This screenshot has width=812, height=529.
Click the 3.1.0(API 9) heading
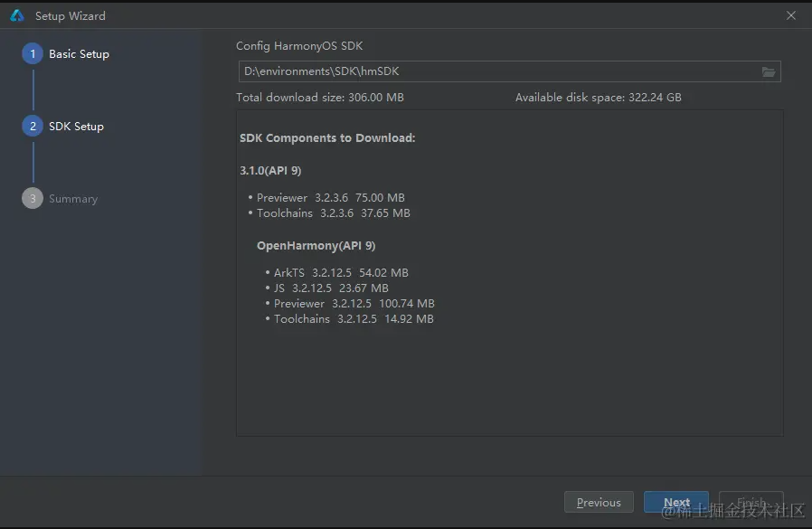click(270, 171)
